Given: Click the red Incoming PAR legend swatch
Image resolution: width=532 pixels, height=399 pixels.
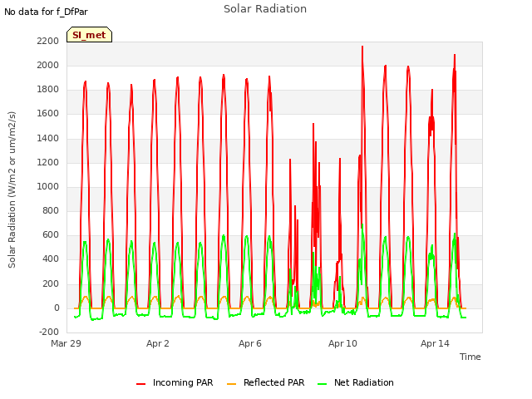Looking at the screenshot, I should coord(140,384).
